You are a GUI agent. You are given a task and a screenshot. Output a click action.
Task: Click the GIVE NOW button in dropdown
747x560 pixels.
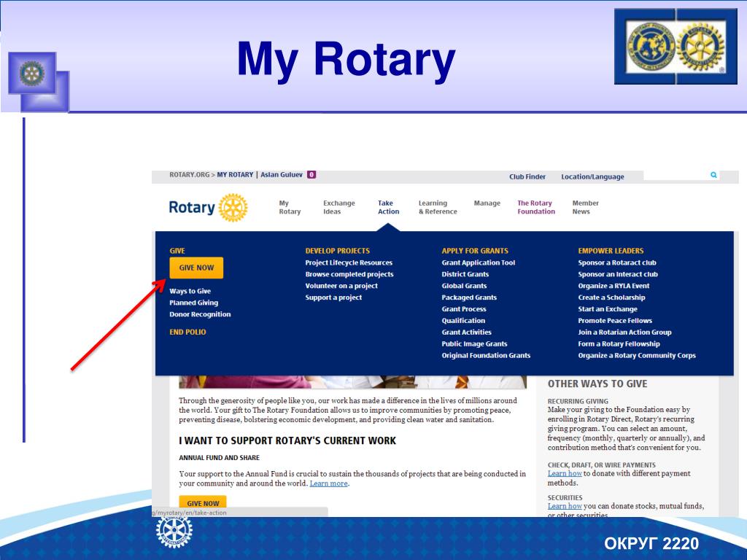tap(196, 268)
